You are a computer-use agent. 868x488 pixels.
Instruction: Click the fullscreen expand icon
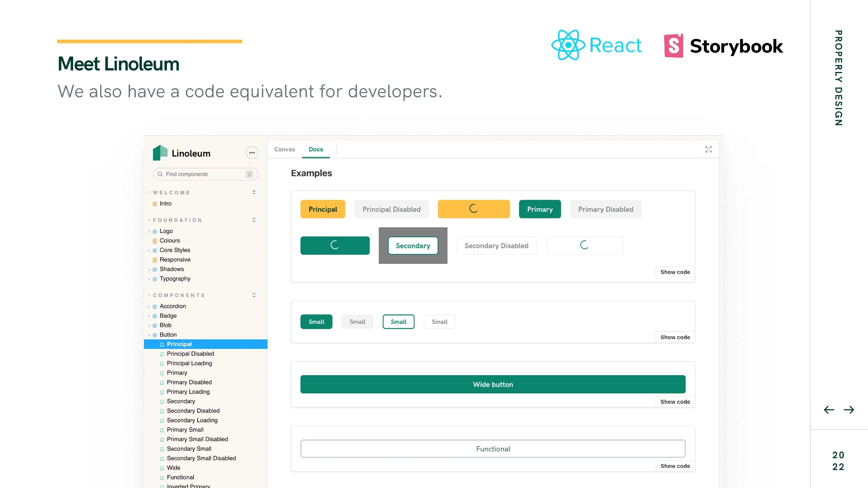pyautogui.click(x=708, y=149)
